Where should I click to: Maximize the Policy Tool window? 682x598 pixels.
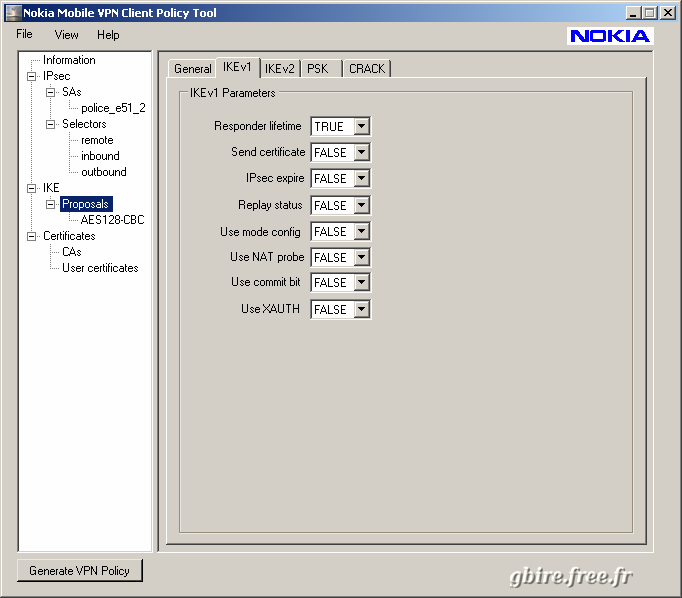[x=649, y=13]
